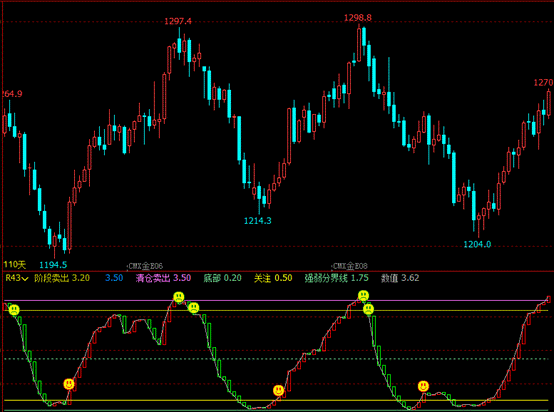Click the last happy face buy signal

point(423,386)
